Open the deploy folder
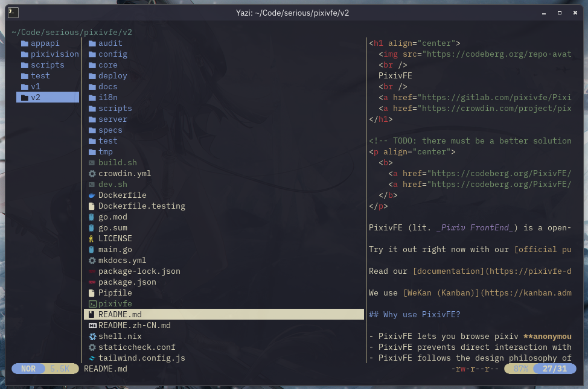Viewport: 588px width, 389px height. point(224,76)
